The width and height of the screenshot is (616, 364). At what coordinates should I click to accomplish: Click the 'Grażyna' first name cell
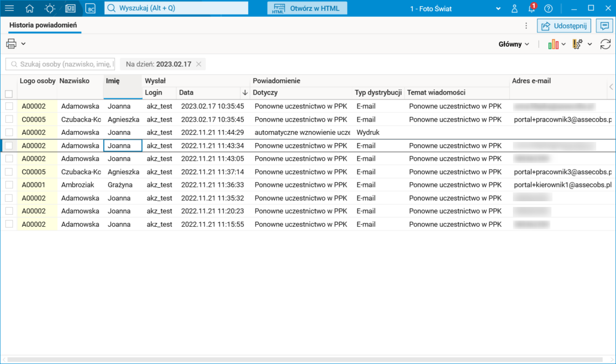tap(122, 185)
